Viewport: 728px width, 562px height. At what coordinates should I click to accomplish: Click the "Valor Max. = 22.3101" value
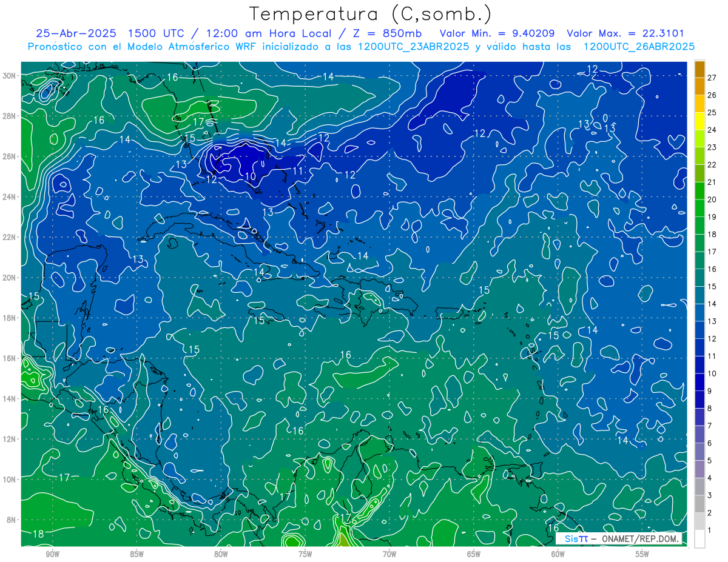coord(626,33)
